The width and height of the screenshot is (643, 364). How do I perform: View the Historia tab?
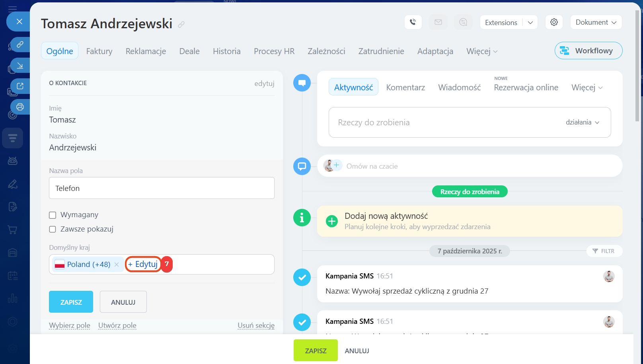[227, 51]
